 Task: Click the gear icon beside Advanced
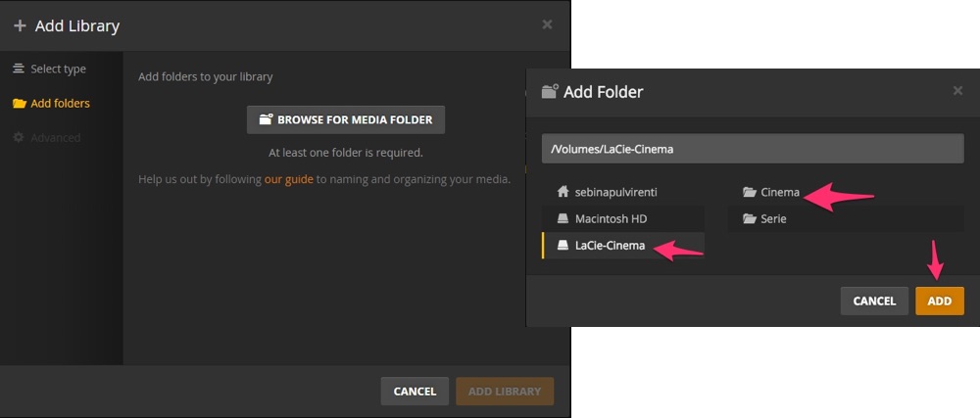[x=19, y=138]
